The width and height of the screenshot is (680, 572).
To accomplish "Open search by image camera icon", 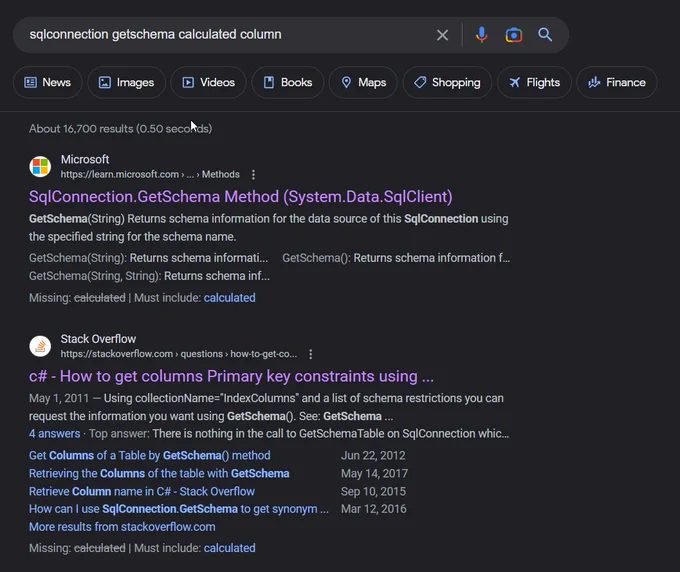I will pos(513,35).
